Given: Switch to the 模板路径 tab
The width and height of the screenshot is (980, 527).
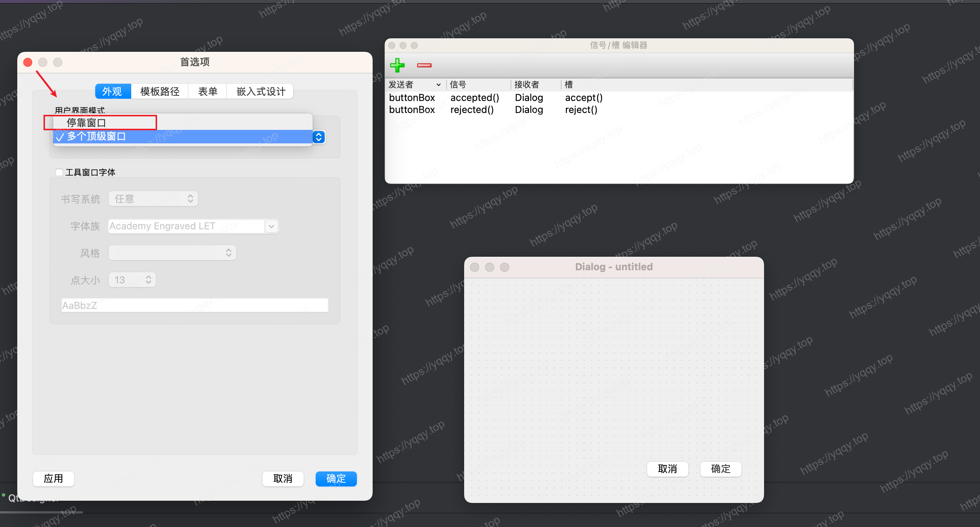Looking at the screenshot, I should (160, 91).
